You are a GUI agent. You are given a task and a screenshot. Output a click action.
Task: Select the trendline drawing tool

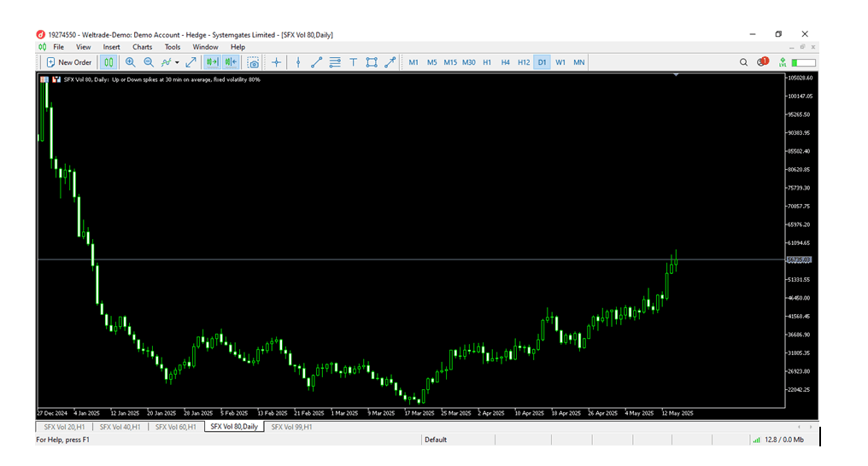click(x=316, y=62)
